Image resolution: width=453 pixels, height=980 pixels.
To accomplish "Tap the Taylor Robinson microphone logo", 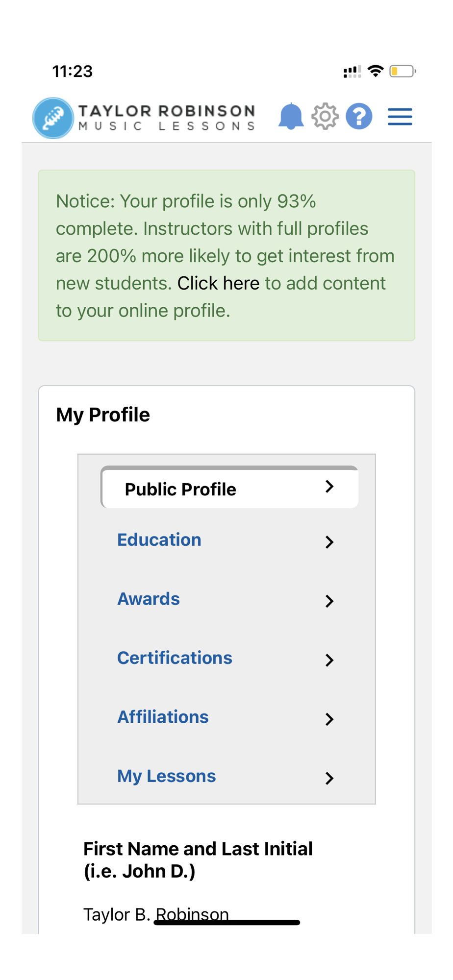I will point(53,118).
